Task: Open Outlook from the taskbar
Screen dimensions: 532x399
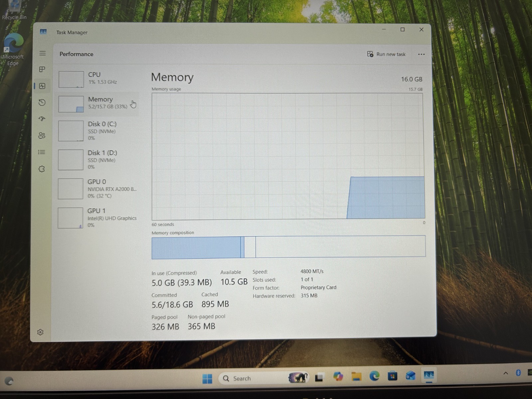Action: (410, 376)
